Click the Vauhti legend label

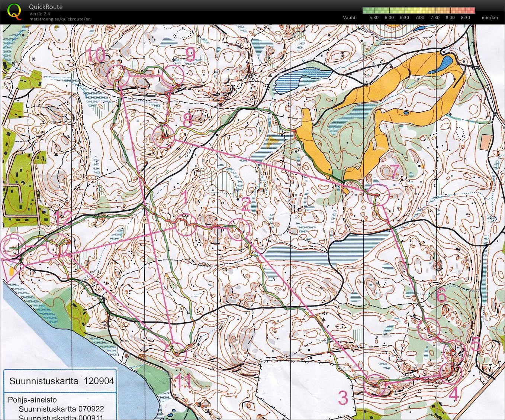coord(350,17)
